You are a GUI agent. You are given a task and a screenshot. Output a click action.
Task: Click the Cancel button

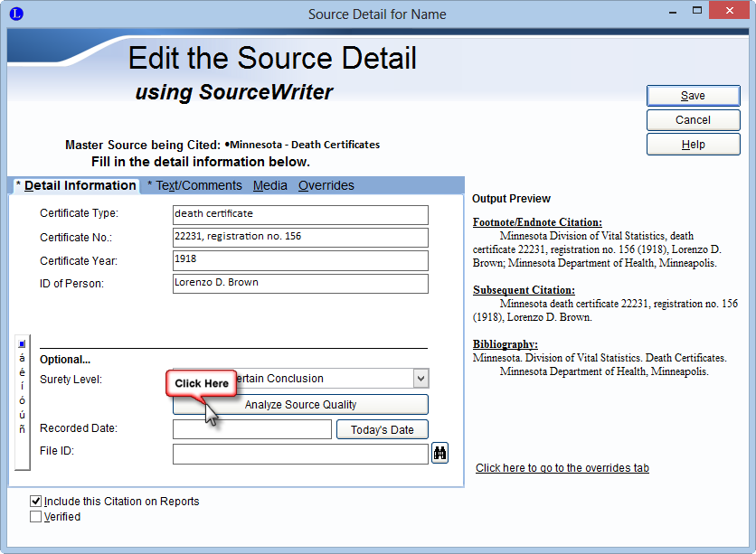[693, 120]
